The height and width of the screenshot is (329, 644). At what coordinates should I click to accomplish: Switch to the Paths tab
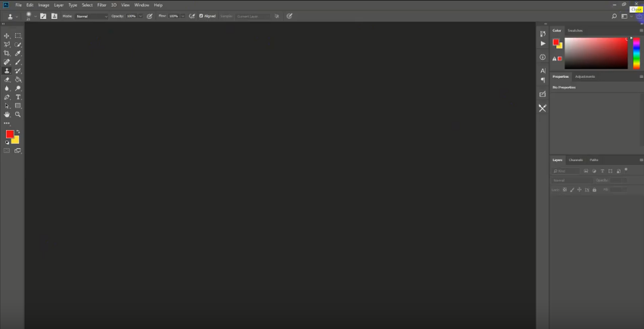coord(594,160)
